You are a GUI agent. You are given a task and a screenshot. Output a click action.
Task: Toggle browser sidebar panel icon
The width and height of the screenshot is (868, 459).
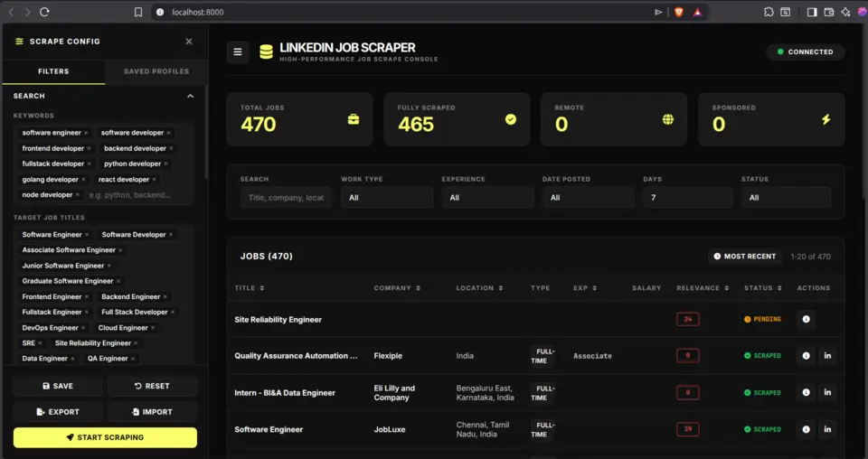(812, 12)
